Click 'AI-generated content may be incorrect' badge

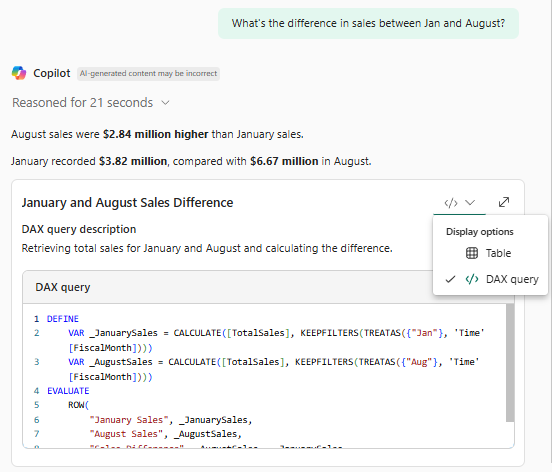[149, 74]
